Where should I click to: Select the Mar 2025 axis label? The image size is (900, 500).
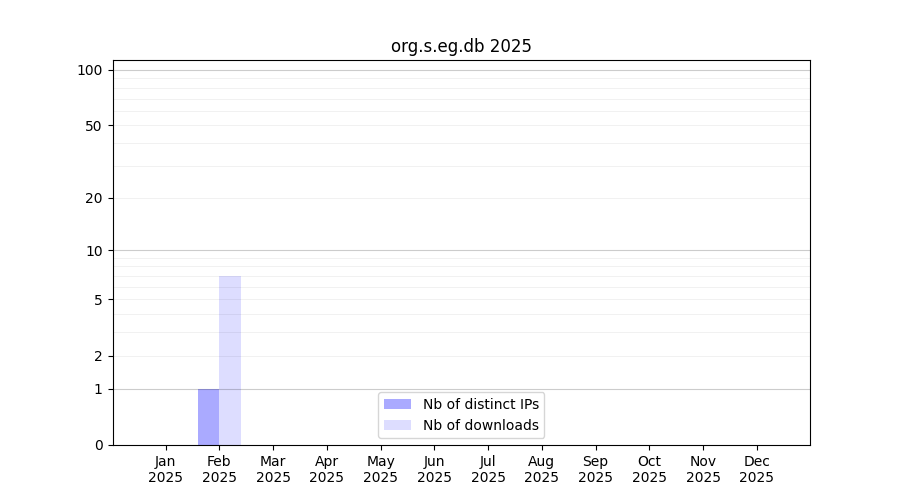pyautogui.click(x=273, y=469)
